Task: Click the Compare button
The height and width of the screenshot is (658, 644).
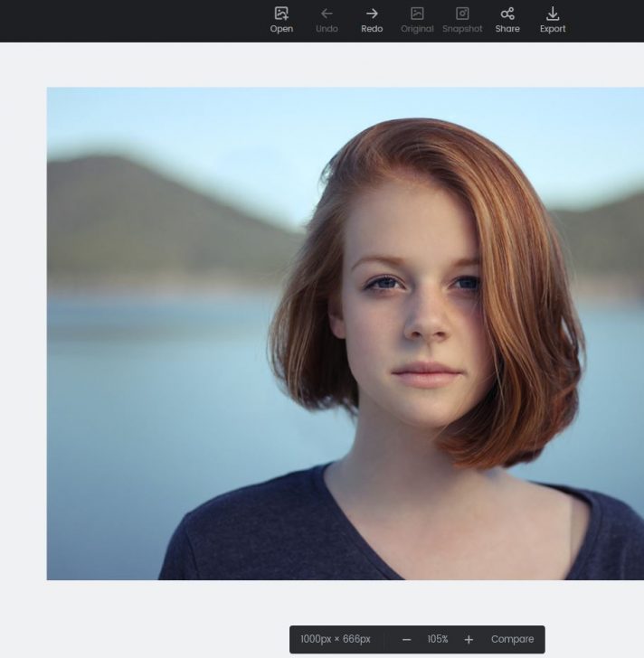Action: point(512,639)
